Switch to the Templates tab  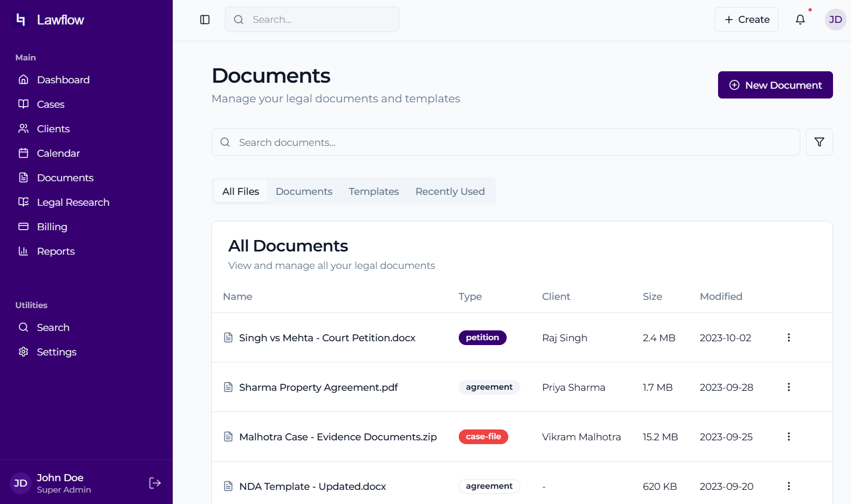click(x=374, y=192)
